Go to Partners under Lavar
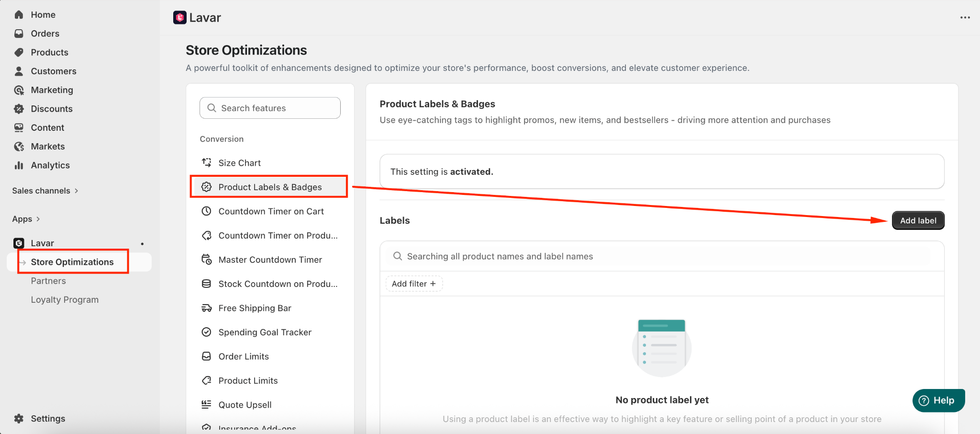Viewport: 980px width, 434px height. 48,281
